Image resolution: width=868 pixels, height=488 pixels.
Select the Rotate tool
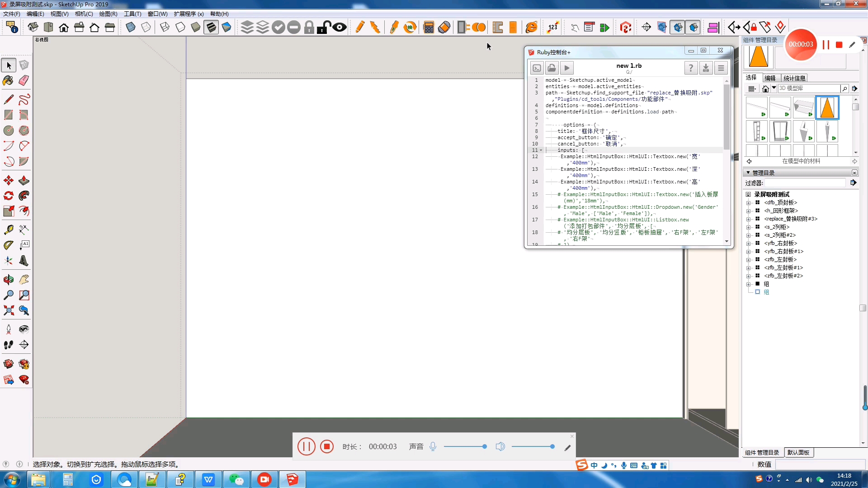click(x=8, y=196)
